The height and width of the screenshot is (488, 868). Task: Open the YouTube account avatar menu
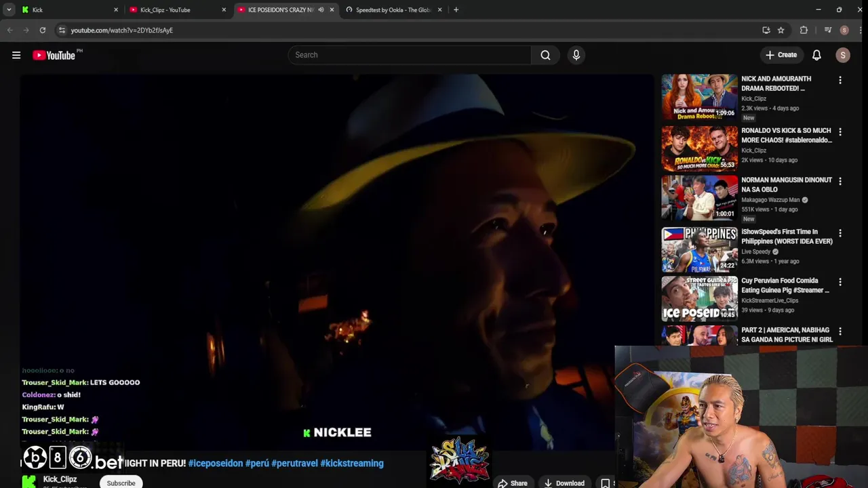click(843, 55)
